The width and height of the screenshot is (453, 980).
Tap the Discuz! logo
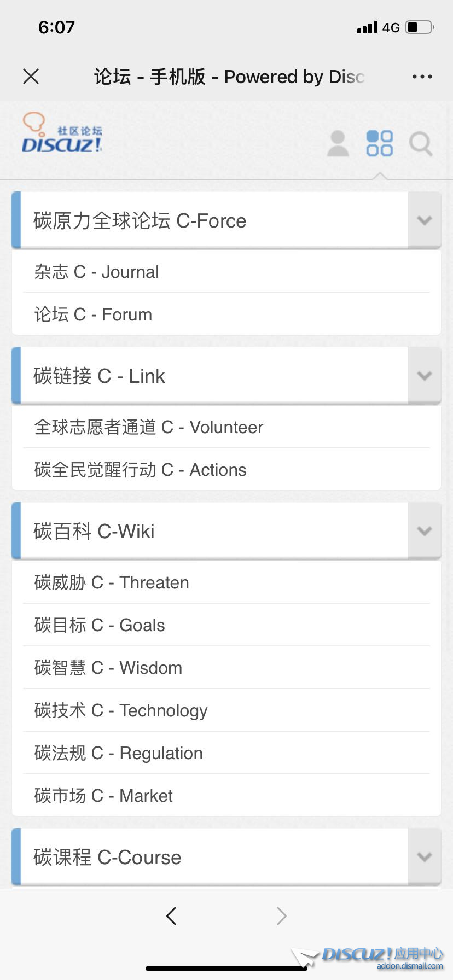coord(62,134)
